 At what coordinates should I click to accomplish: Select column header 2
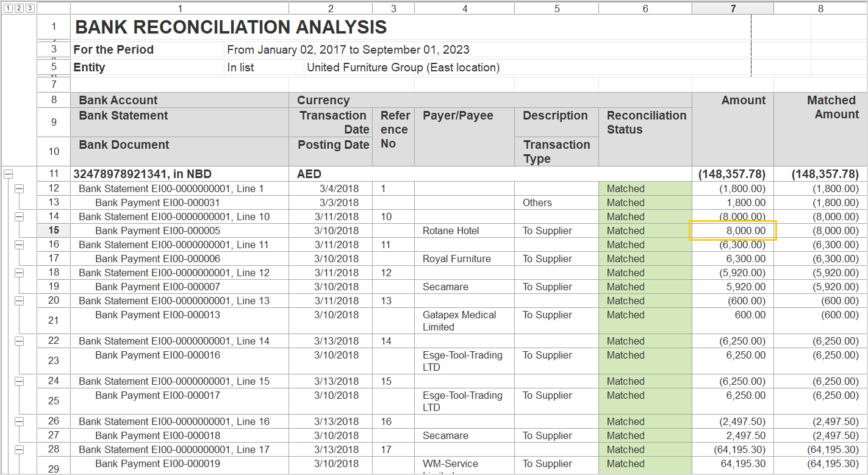[x=331, y=9]
